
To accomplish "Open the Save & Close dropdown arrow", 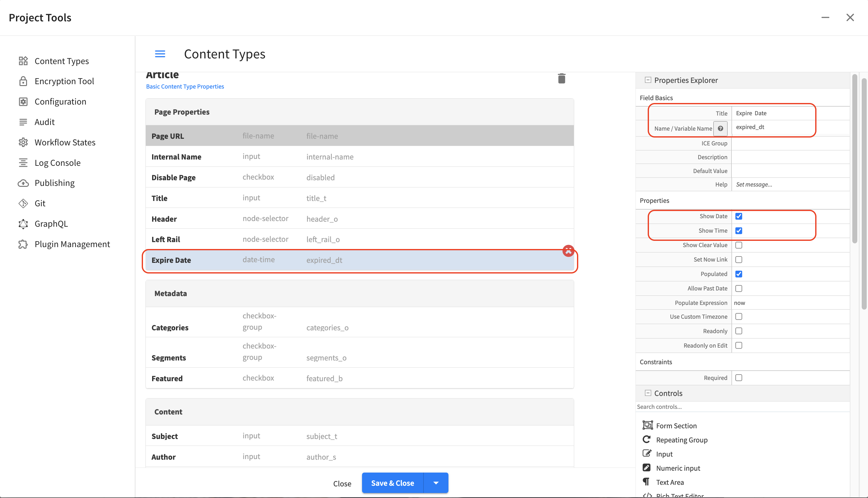I will coord(436,483).
